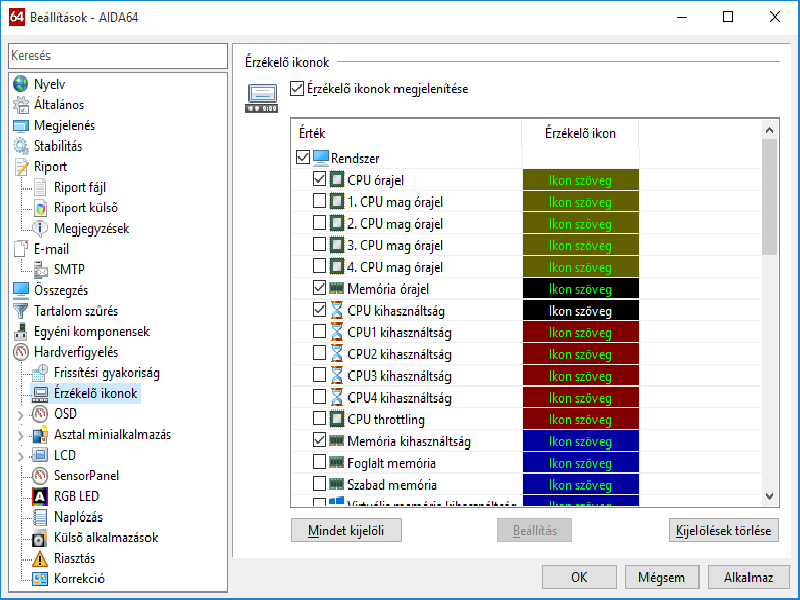
Task: Click the Riasztás warning triangle icon
Action: click(40, 558)
